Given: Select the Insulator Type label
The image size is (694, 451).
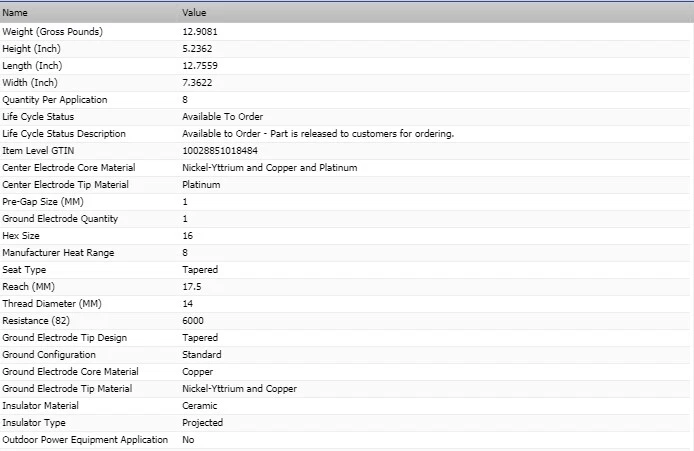Looking at the screenshot, I should (x=34, y=423).
